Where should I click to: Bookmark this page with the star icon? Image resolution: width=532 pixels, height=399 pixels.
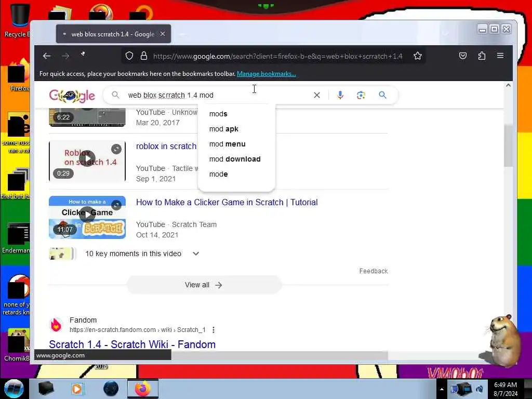[x=418, y=56]
